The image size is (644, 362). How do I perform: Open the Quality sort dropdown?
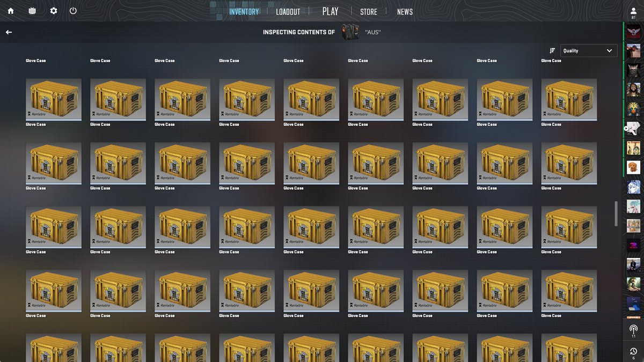[589, 50]
